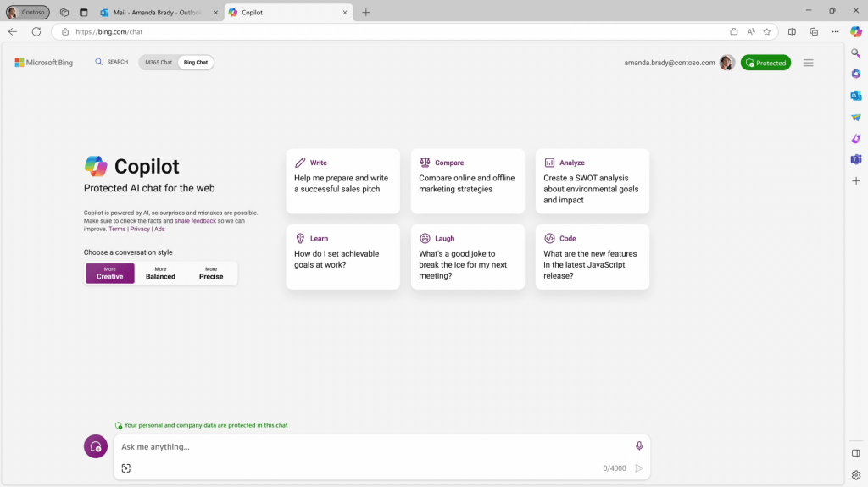Add this page to favorites star
Image resolution: width=868 pixels, height=487 pixels.
point(766,31)
